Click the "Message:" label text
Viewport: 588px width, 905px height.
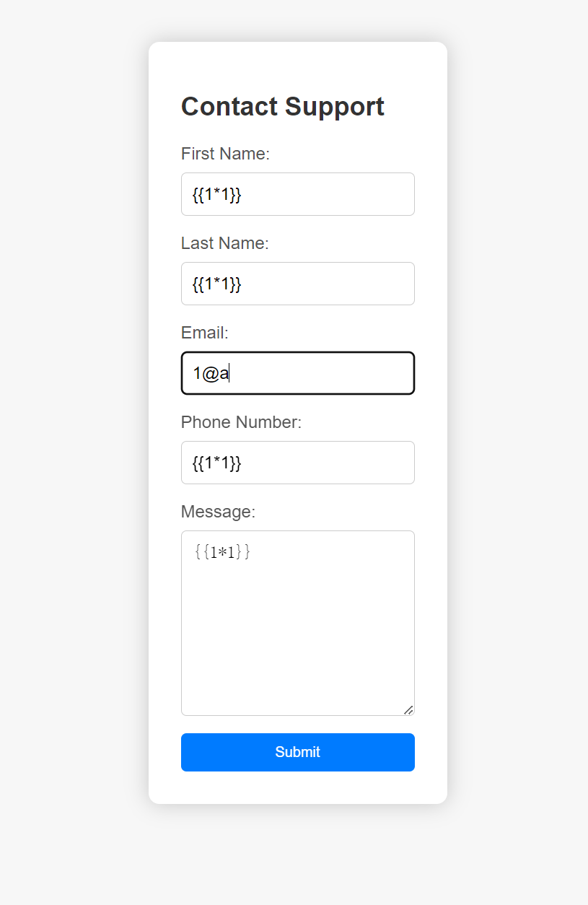[218, 512]
